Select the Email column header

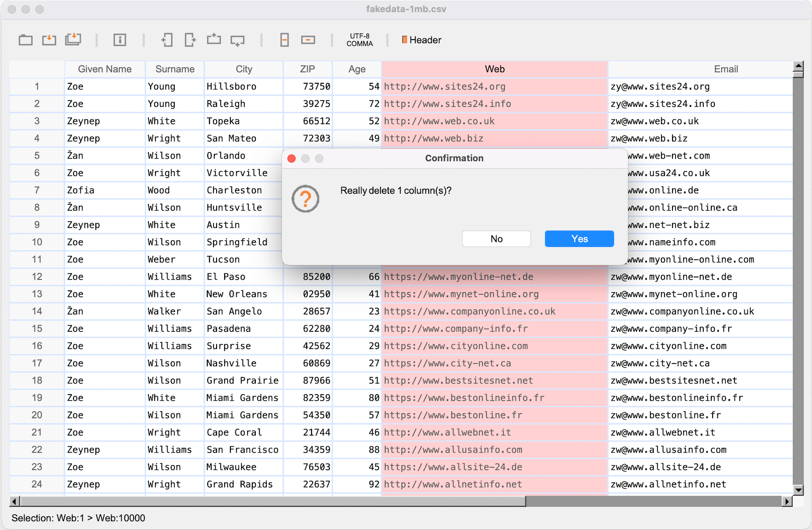point(701,69)
